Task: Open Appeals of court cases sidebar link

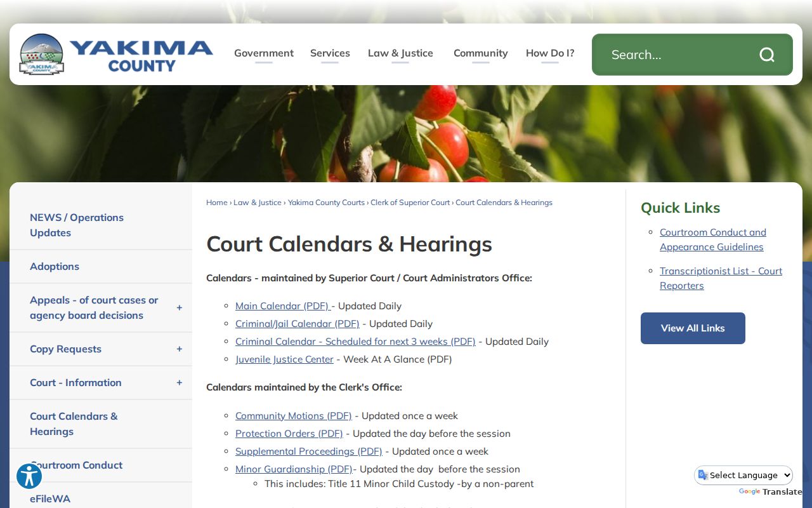Action: tap(94, 308)
